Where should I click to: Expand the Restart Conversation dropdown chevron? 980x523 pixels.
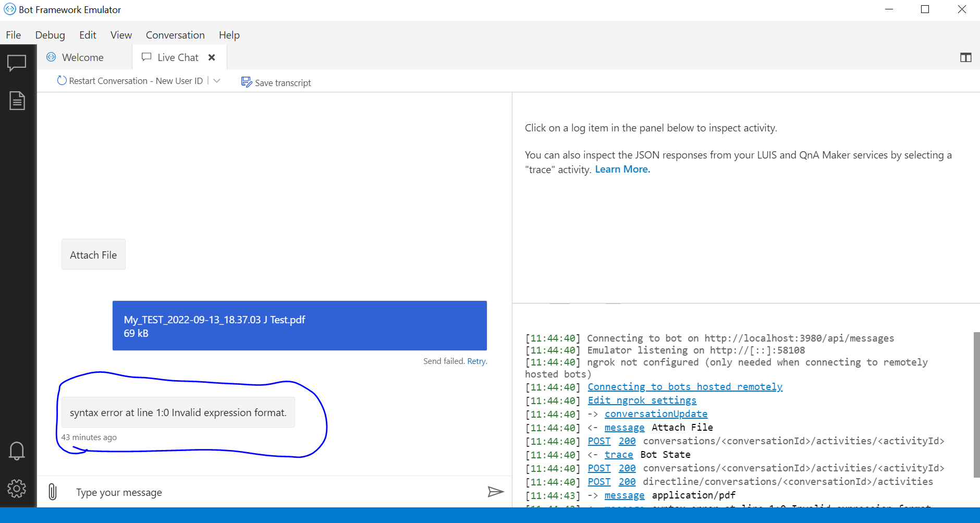click(216, 80)
